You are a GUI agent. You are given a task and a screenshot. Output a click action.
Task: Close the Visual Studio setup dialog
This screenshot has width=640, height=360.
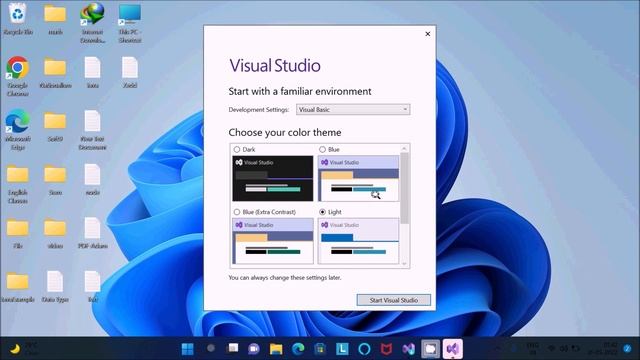pos(428,34)
